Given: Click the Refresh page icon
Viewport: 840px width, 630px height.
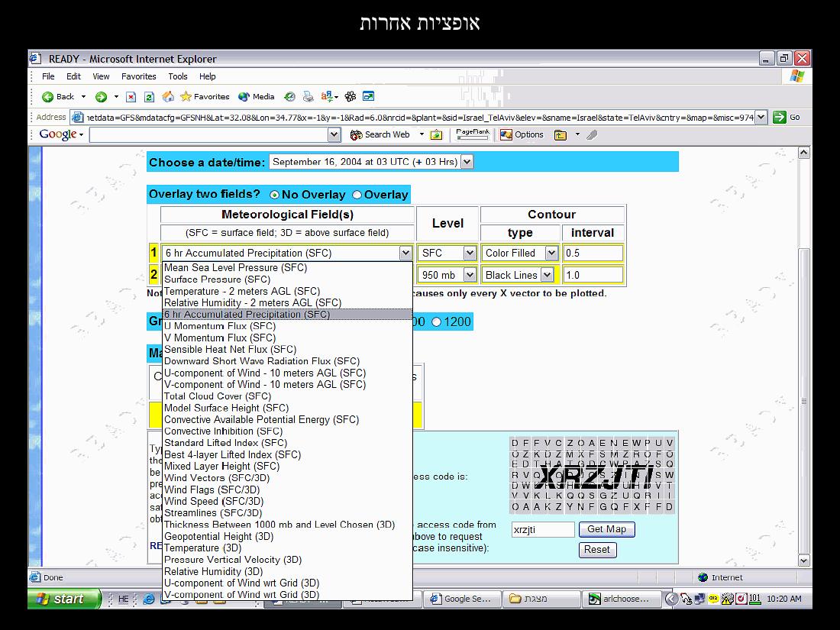Looking at the screenshot, I should [x=149, y=96].
